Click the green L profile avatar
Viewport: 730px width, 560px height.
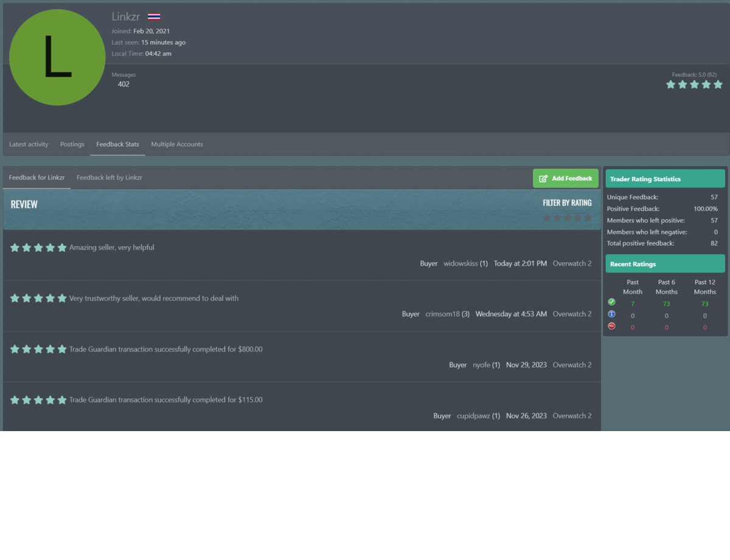(57, 58)
